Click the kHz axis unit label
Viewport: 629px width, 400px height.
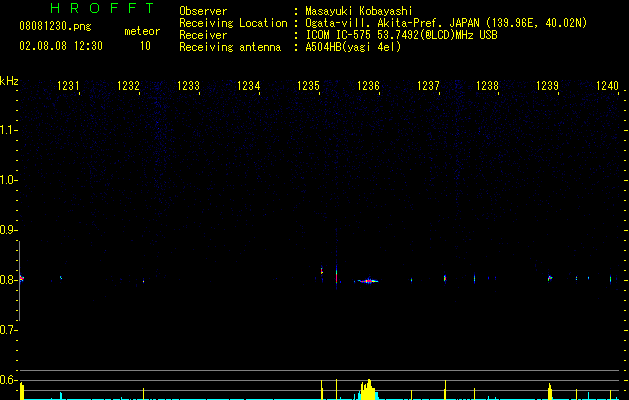pos(9,81)
